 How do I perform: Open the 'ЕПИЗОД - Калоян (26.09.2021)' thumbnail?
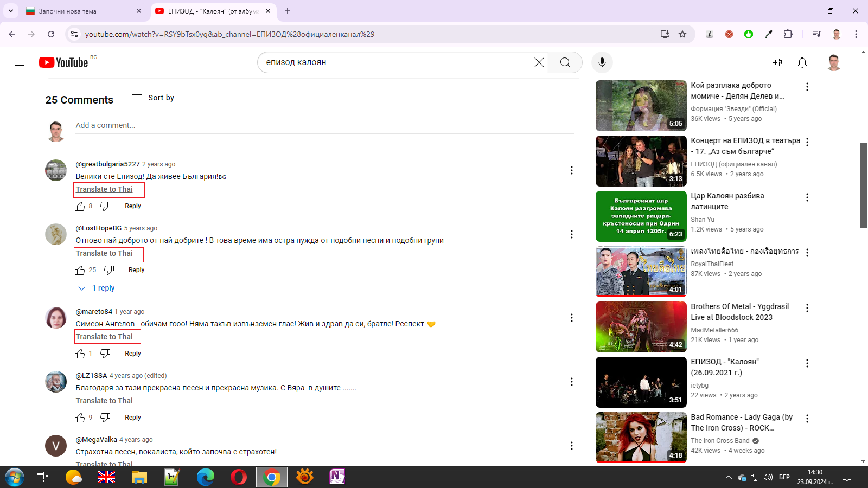coord(641,382)
